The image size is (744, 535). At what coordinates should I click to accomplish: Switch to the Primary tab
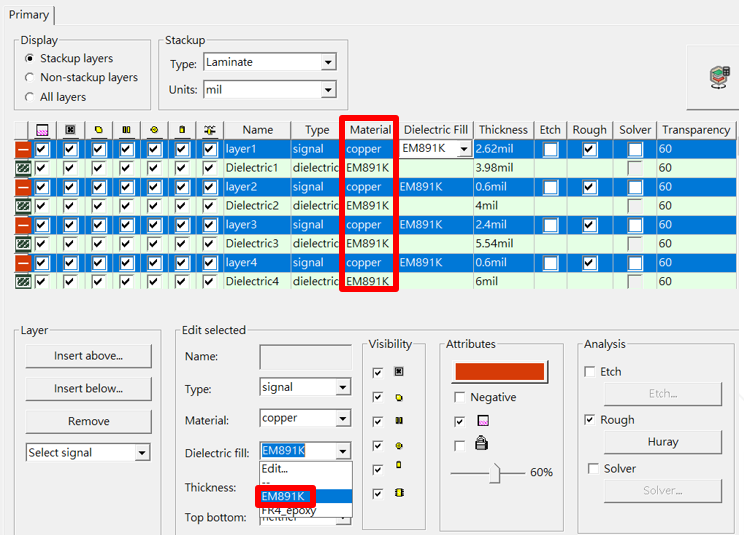(29, 15)
